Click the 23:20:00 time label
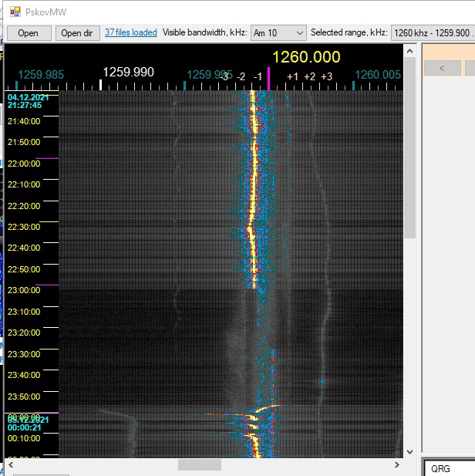The image size is (475, 476). [x=24, y=333]
